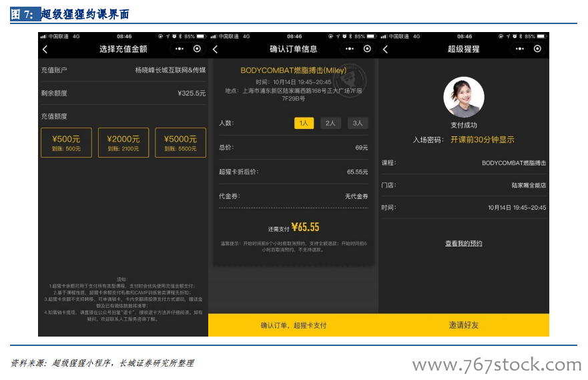This screenshot has height=380, width=588.
Task: Tap battery indicator on 超级猩猩 status bar
Action: click(x=542, y=36)
